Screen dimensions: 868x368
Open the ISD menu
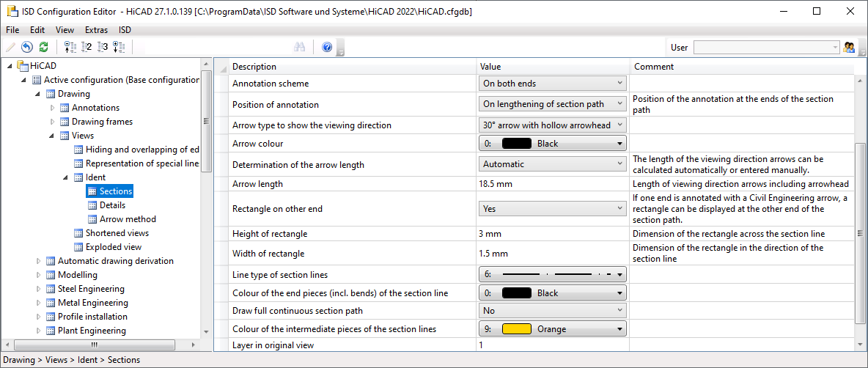point(125,30)
